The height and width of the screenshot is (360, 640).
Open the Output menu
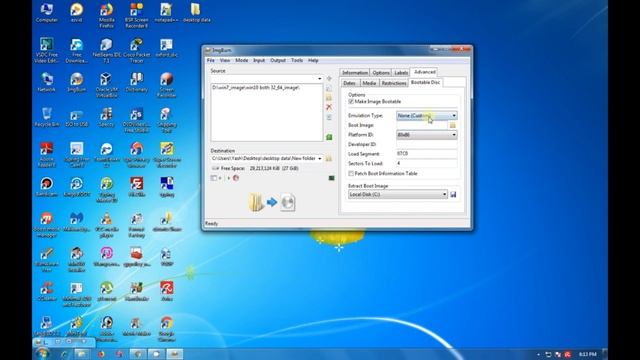click(278, 60)
